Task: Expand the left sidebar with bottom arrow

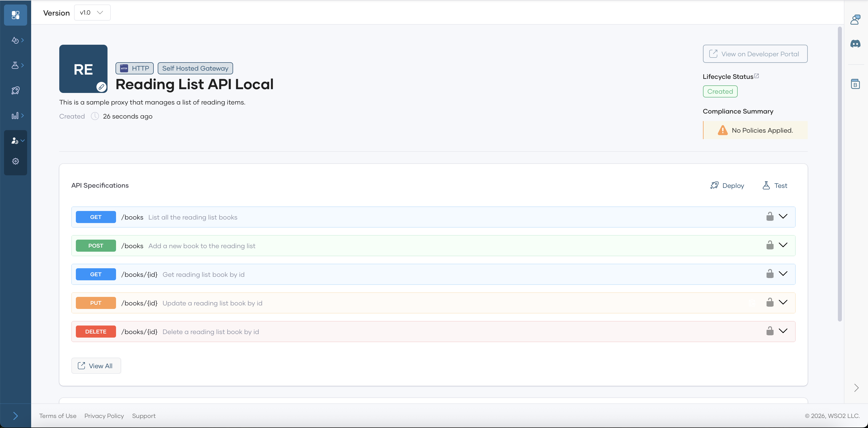Action: tap(16, 416)
